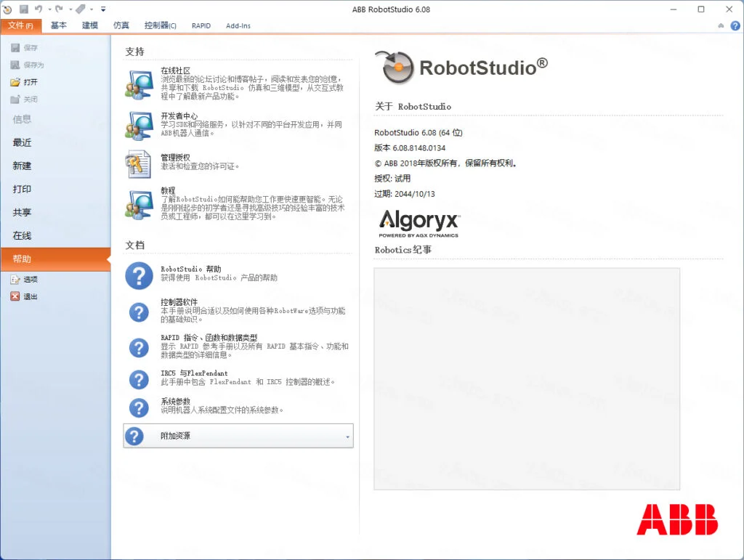Open the 控制器软件 manual title
The height and width of the screenshot is (560, 744).
(179, 301)
